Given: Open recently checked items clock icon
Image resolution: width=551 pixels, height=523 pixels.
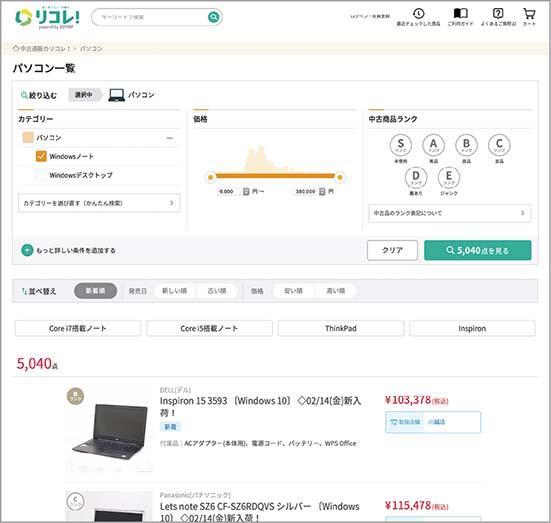Looking at the screenshot, I should click(x=418, y=14).
